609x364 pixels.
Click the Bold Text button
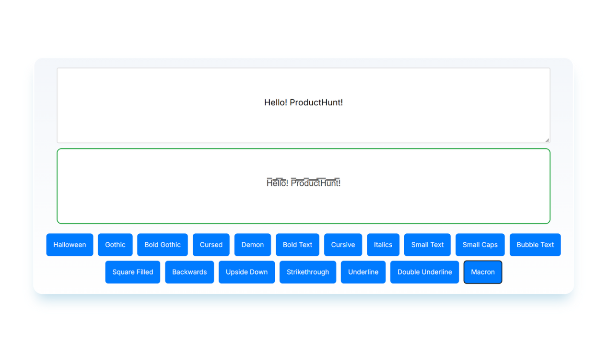pyautogui.click(x=297, y=245)
